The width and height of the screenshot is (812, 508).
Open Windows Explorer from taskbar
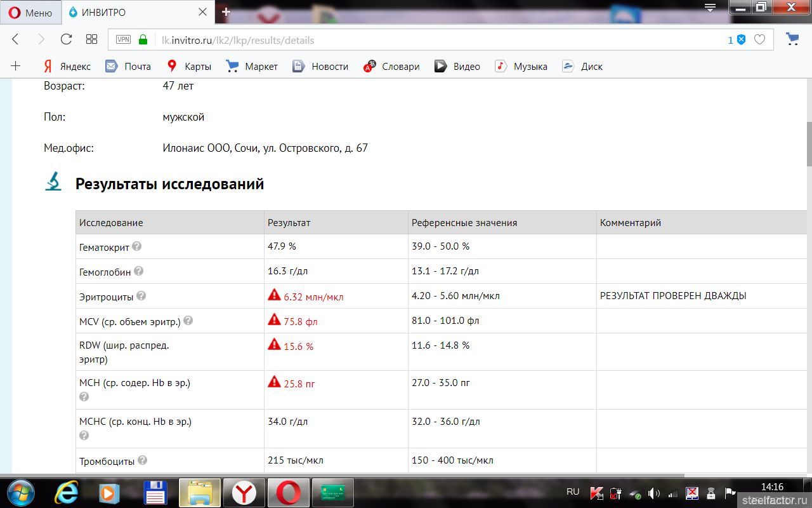pos(200,493)
